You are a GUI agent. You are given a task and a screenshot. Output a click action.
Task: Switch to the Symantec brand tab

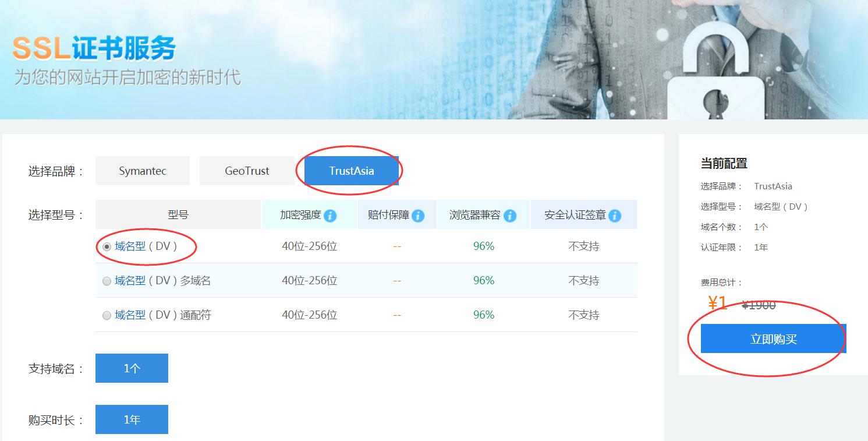coord(142,171)
